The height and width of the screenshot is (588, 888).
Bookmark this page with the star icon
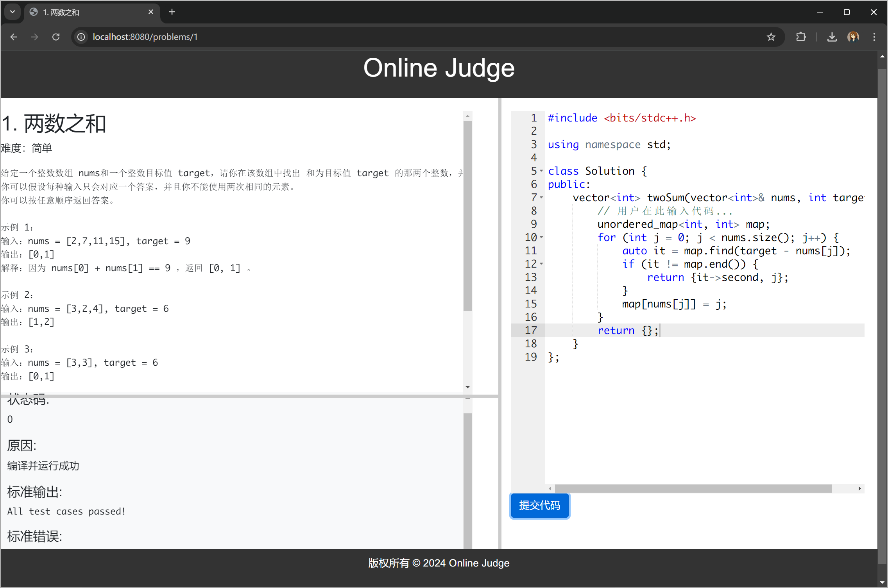click(x=771, y=37)
